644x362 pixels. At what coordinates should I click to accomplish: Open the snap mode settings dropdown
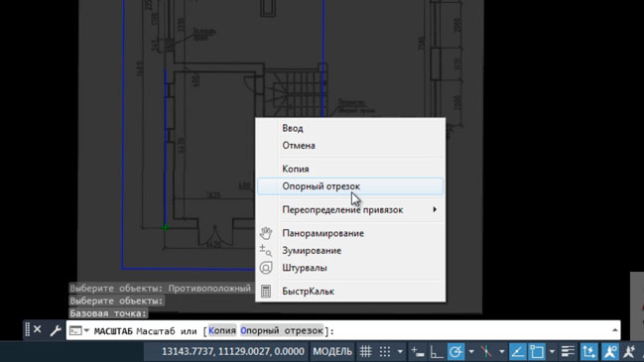[400, 351]
